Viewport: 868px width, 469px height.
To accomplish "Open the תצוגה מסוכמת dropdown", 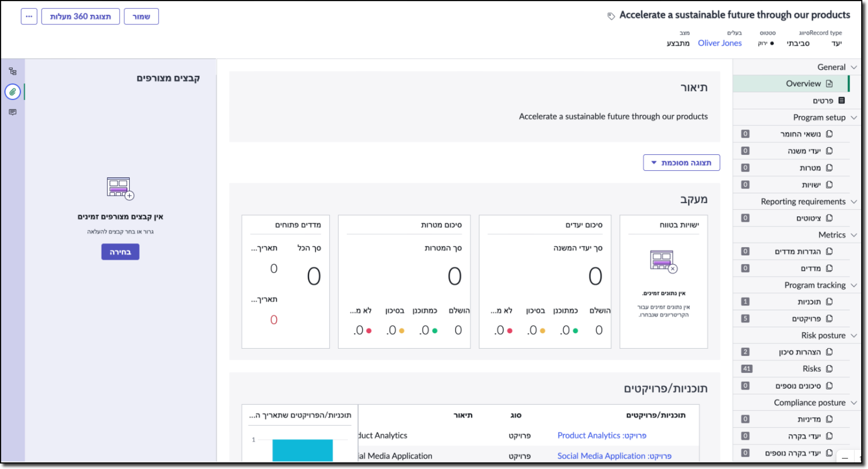I will [x=681, y=163].
